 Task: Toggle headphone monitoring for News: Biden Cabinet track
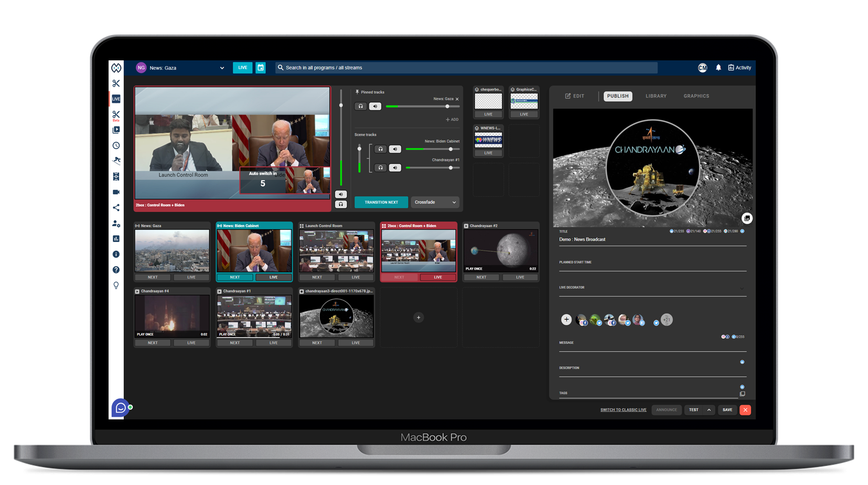tap(381, 149)
